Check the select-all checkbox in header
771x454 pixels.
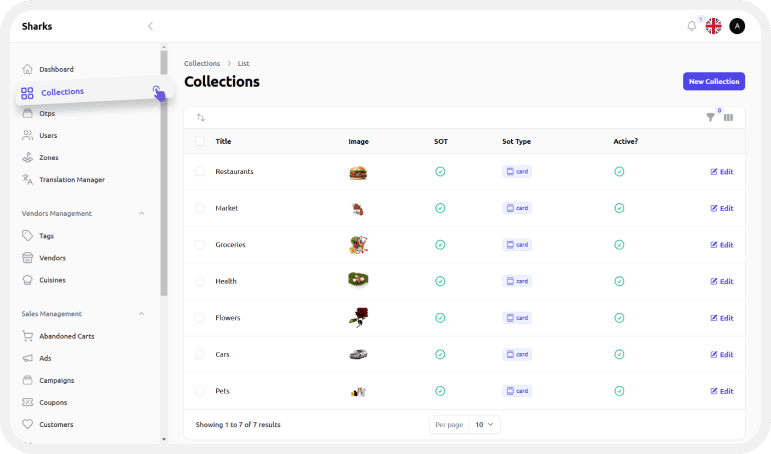[200, 141]
